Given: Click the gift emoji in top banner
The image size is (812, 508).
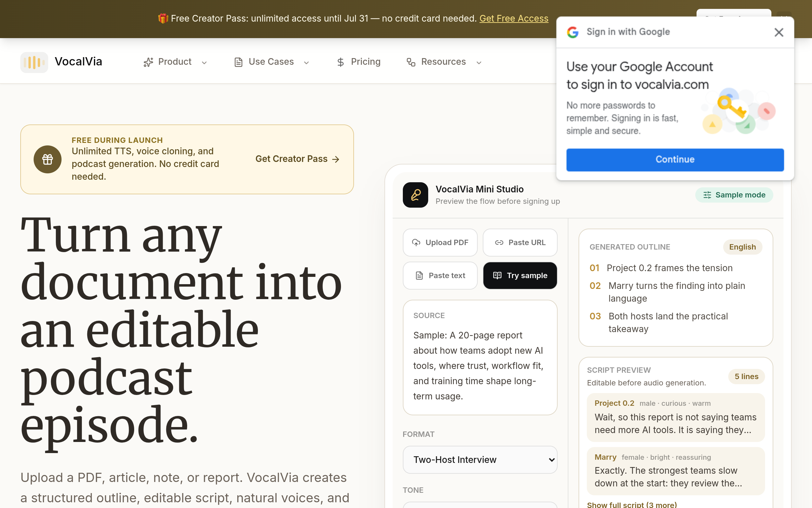Looking at the screenshot, I should (163, 18).
